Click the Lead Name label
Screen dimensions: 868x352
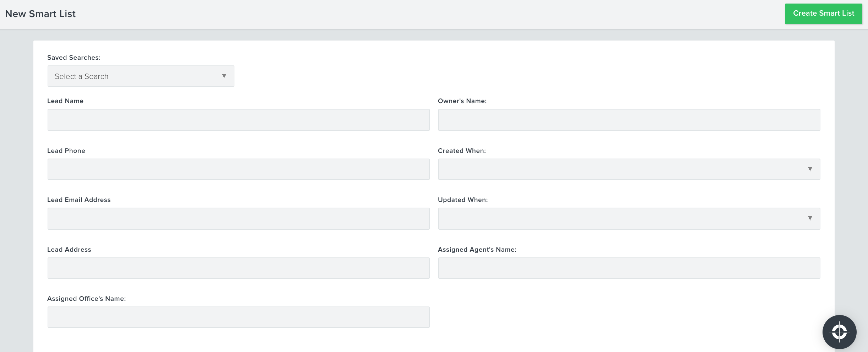65,101
